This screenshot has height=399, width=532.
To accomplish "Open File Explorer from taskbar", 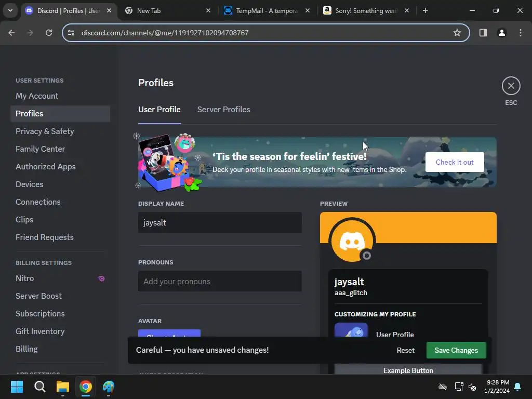I will [x=63, y=387].
